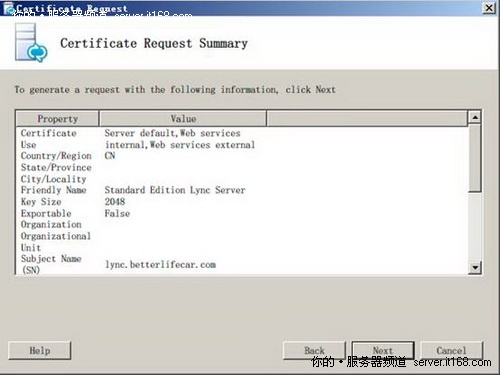This screenshot has height=375, width=500.
Task: Select the Property column header
Action: [x=57, y=119]
